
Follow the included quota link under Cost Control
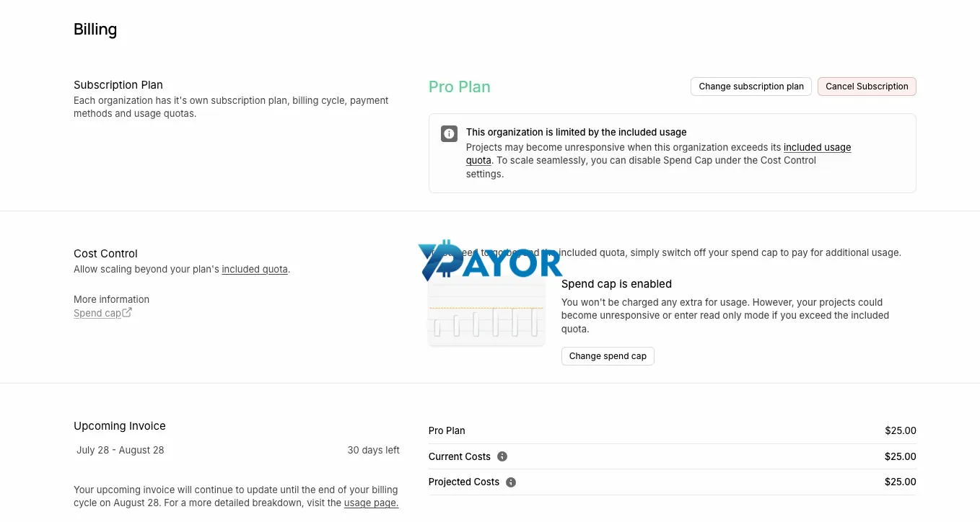tap(255, 269)
